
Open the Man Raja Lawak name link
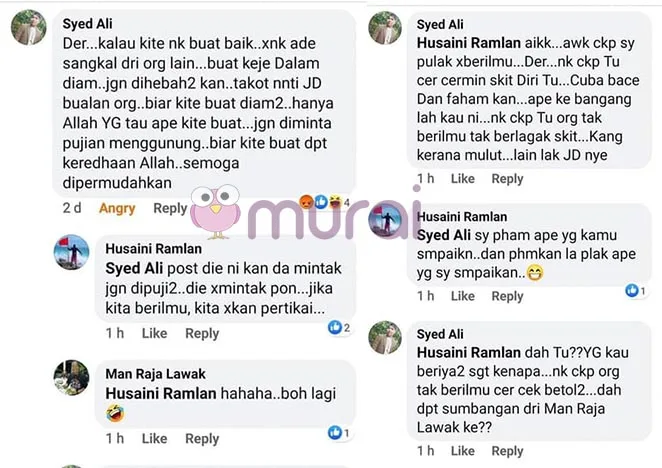[155, 374]
